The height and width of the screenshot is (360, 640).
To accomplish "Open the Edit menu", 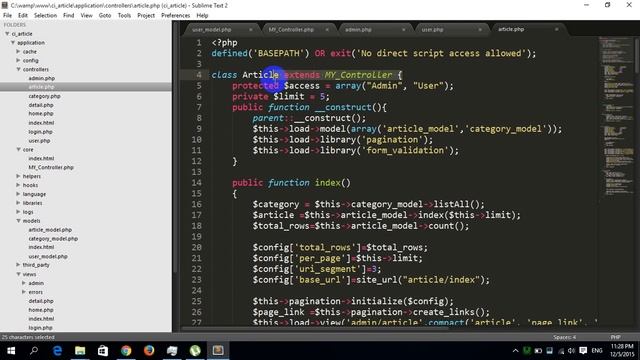I will 23,16.
